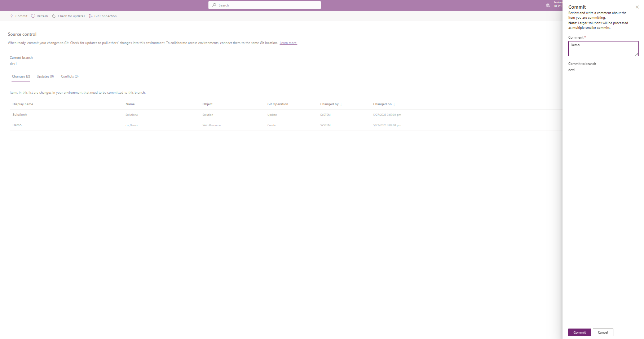
Task: Switch to the Updates (0) tab
Action: 45,76
